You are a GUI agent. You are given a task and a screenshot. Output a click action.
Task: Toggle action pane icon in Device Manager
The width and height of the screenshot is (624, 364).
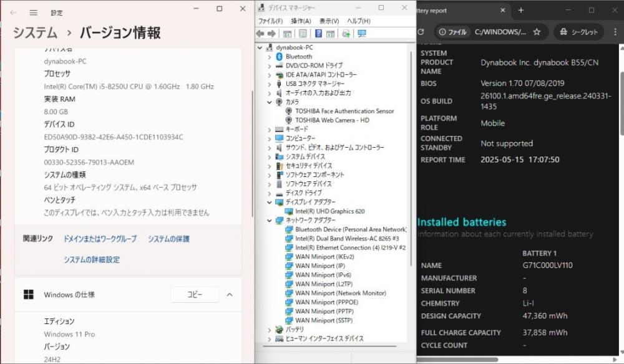(x=330, y=34)
